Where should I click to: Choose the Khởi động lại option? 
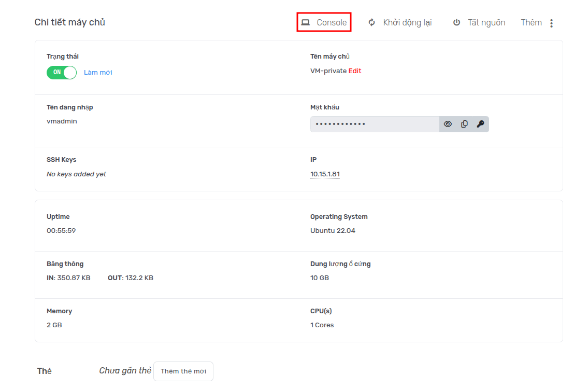pos(407,23)
